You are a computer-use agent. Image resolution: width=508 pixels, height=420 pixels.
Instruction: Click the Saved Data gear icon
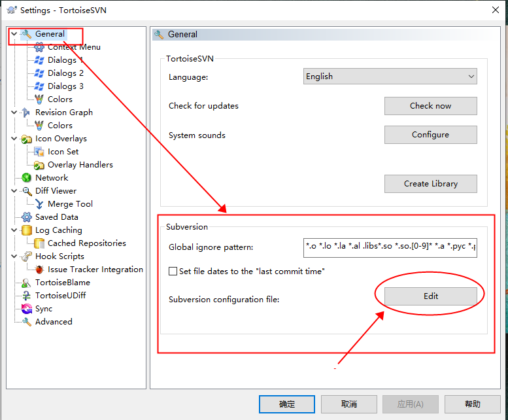(x=27, y=217)
